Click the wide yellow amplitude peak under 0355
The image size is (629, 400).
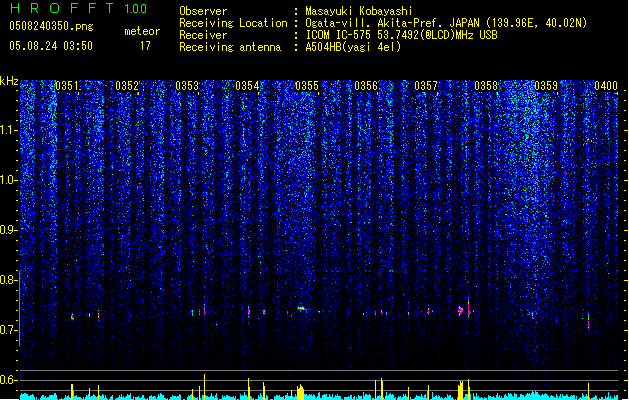[x=300, y=392]
